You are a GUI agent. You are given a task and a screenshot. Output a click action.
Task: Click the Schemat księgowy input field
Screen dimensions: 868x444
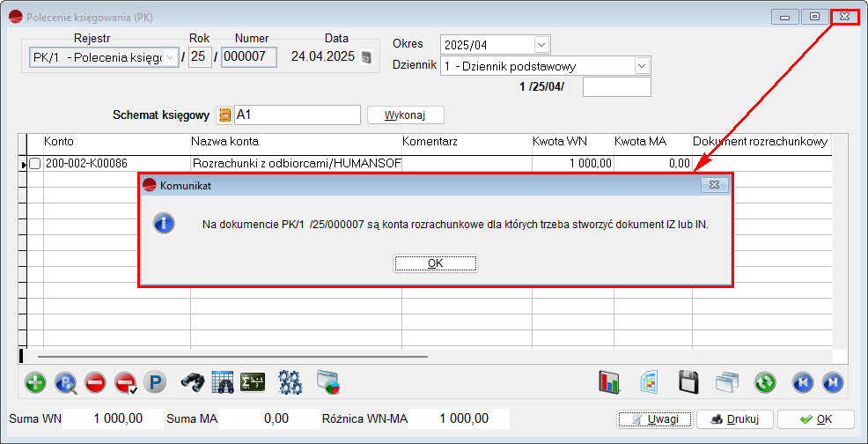click(297, 115)
